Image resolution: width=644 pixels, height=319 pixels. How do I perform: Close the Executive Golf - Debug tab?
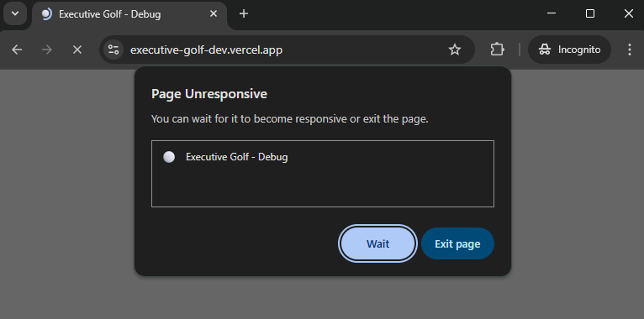pyautogui.click(x=214, y=14)
